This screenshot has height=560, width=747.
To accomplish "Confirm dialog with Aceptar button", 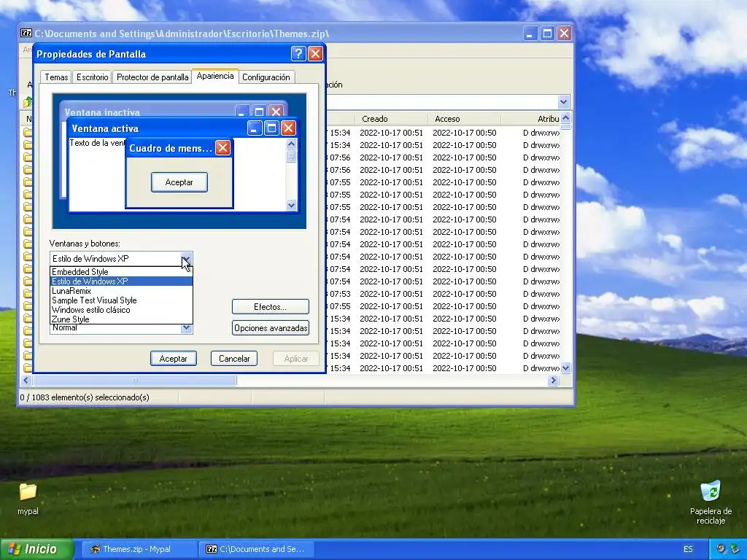I will [x=174, y=359].
